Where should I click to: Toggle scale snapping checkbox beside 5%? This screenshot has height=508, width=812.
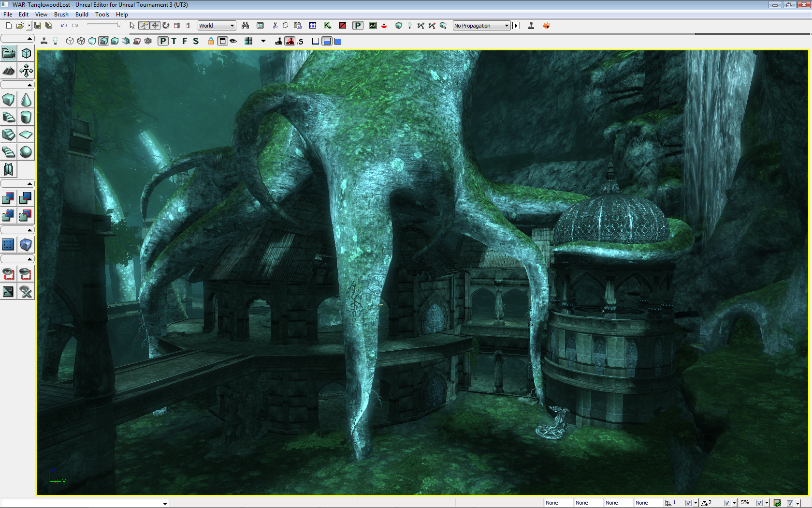[x=759, y=503]
